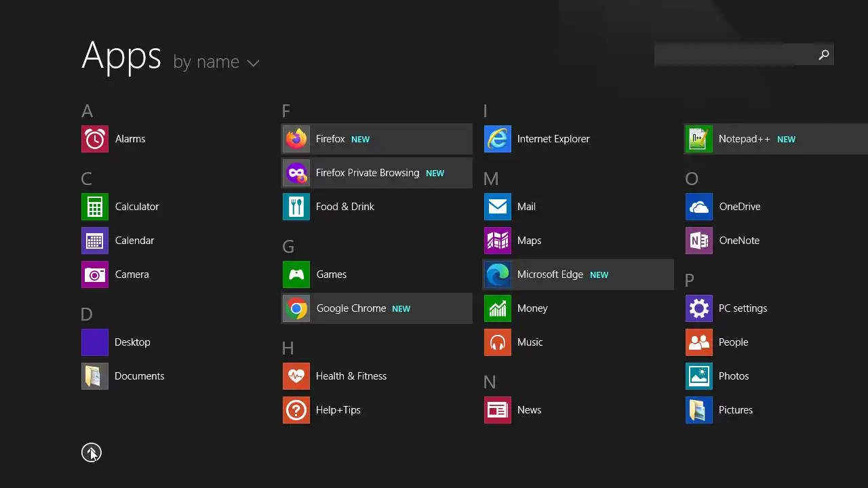This screenshot has height=488, width=868.
Task: Open the Food & Drink icon
Action: pos(296,207)
